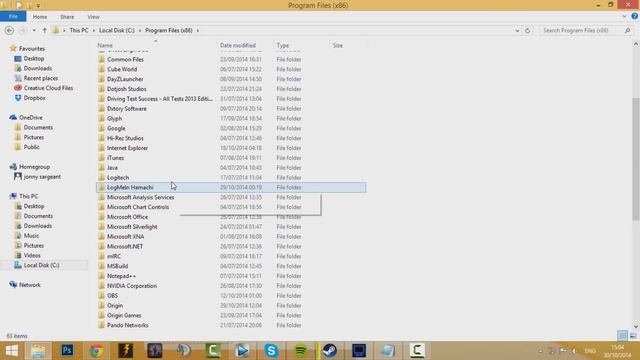Click the search magnifier icon

[x=627, y=31]
